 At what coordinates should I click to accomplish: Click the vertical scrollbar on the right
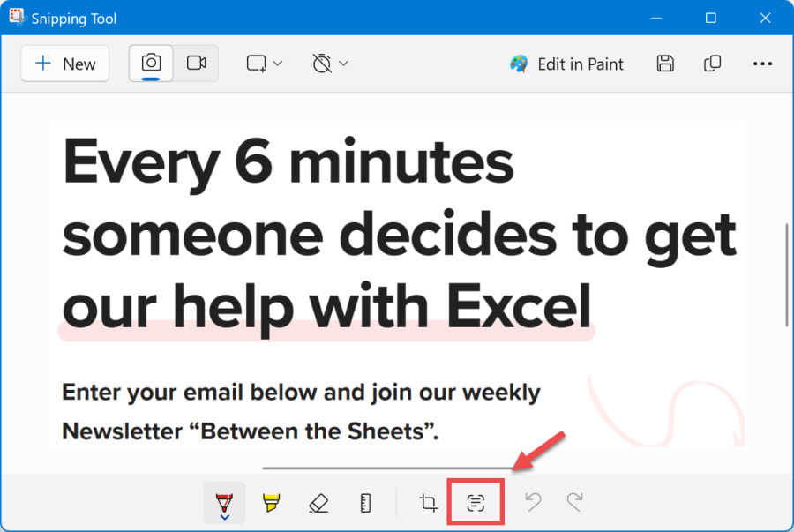[x=787, y=274]
